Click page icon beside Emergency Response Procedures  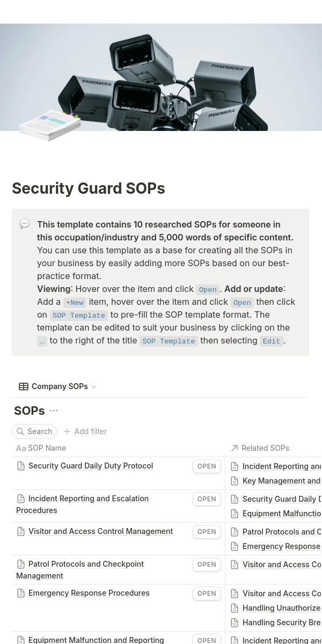(x=21, y=594)
